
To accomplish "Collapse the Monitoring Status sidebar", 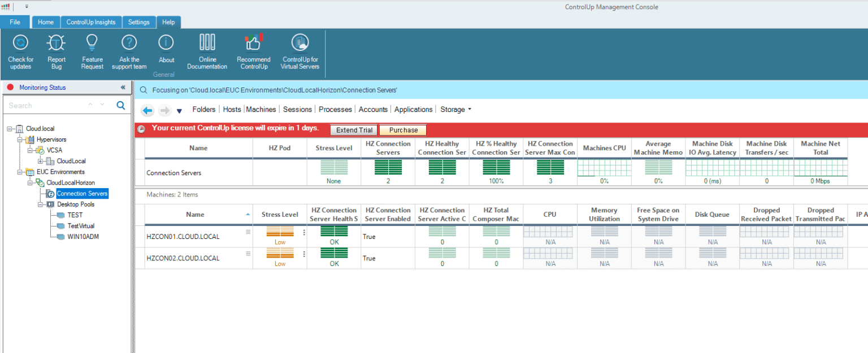I will [123, 87].
